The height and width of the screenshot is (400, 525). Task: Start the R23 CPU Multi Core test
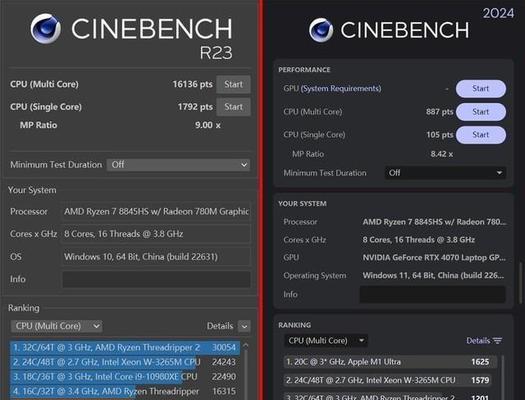(x=233, y=84)
